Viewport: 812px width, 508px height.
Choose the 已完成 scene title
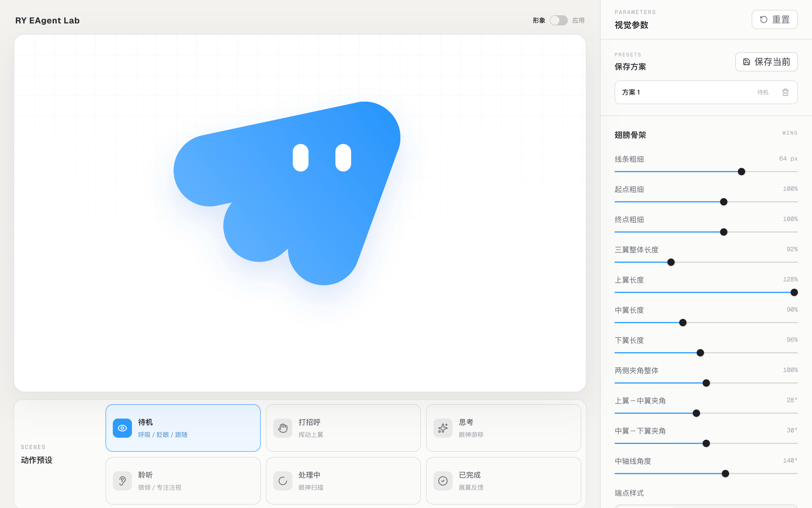(x=470, y=475)
